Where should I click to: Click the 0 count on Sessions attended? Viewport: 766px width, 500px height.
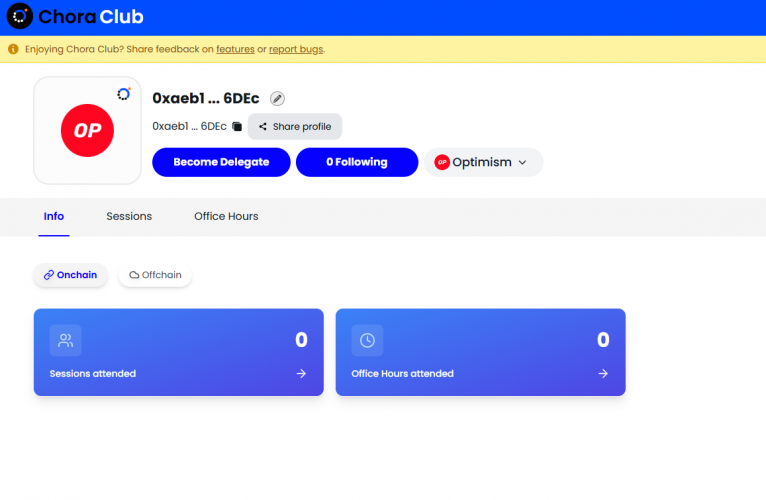[x=301, y=340]
